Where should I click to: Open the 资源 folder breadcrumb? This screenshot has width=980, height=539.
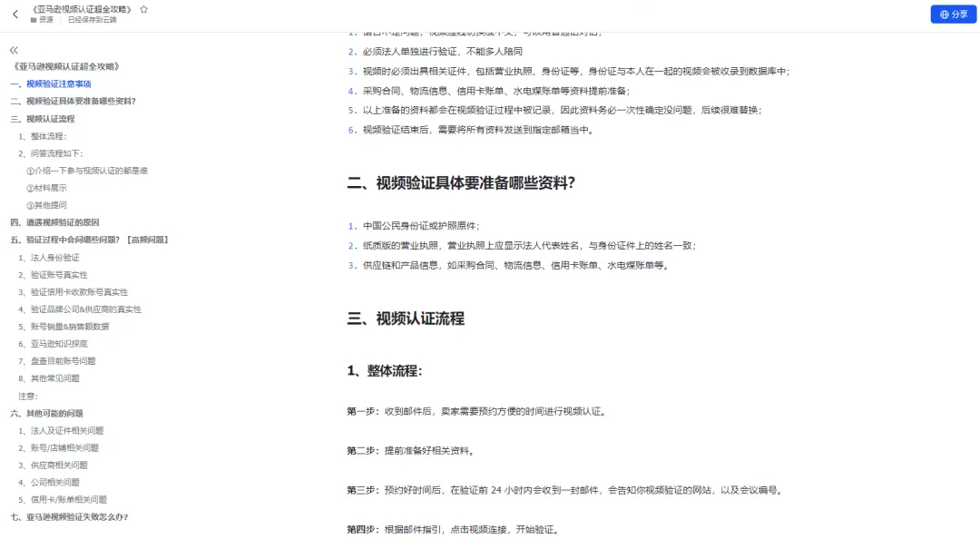[42, 20]
